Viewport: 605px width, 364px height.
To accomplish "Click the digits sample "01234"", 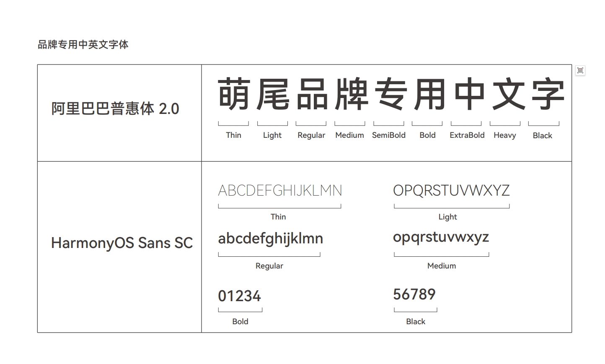I will (240, 296).
